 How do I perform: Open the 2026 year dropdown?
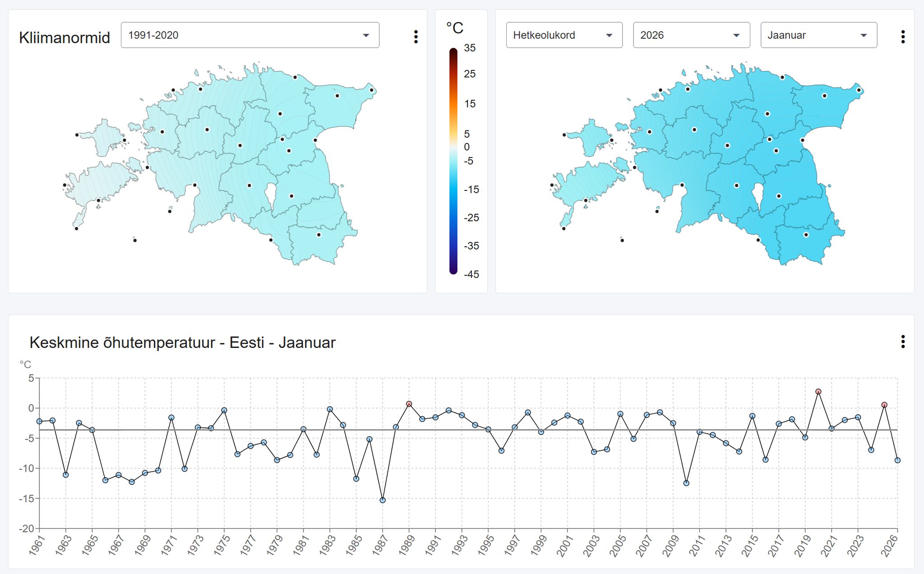click(x=691, y=35)
